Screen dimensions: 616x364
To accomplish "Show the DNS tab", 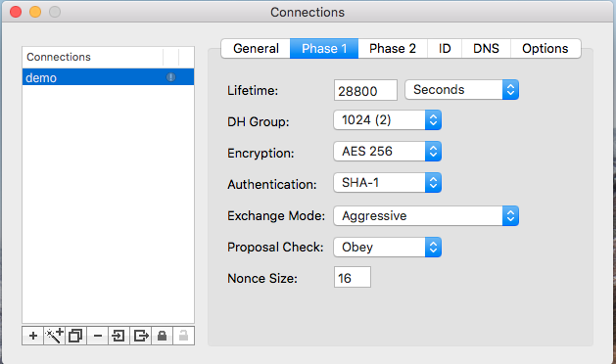I will [486, 48].
